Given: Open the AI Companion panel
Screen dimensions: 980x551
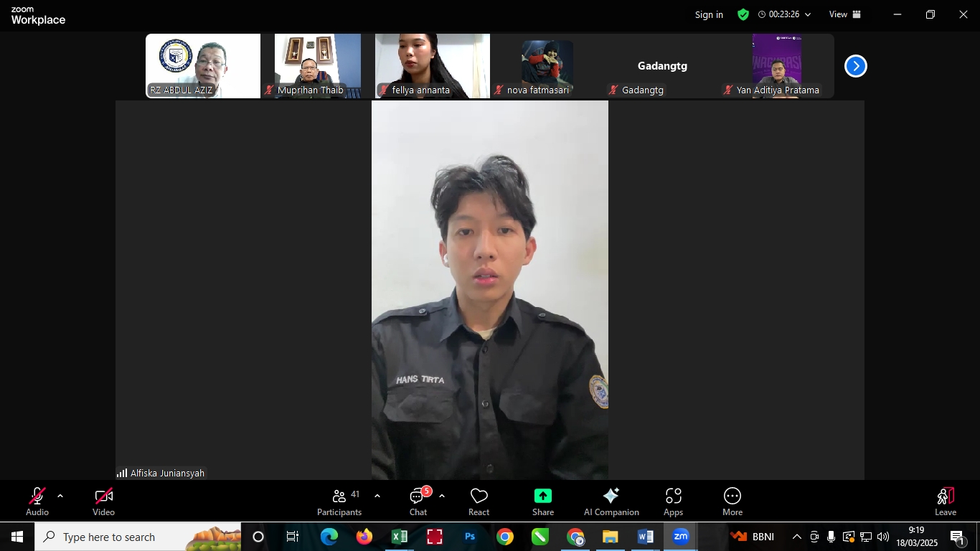Looking at the screenshot, I should tap(611, 501).
